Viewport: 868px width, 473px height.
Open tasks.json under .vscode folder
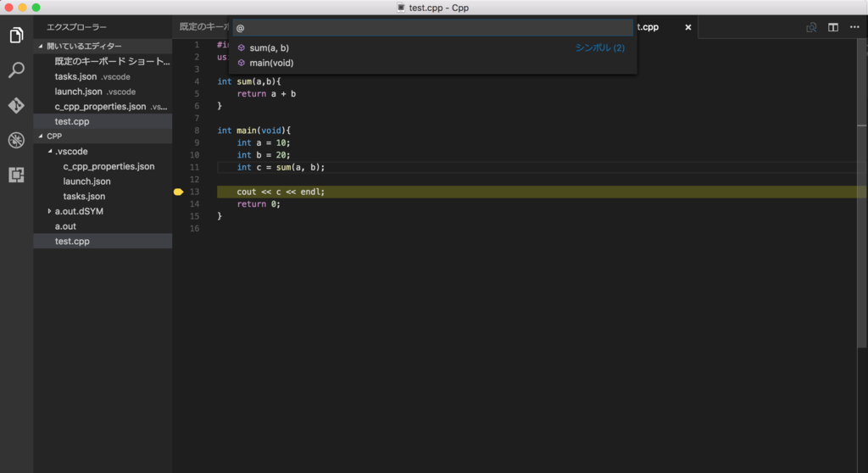coord(103,196)
